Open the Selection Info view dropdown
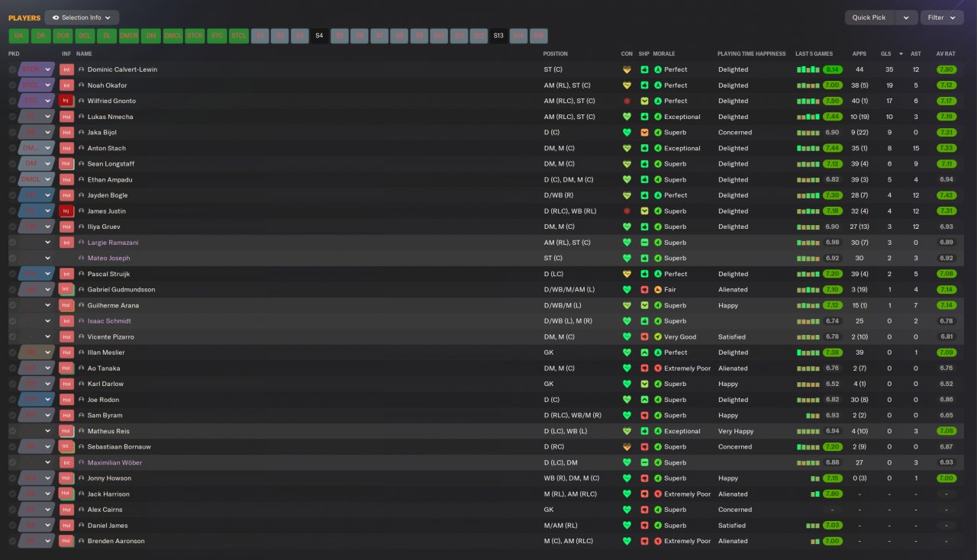This screenshot has width=977, height=560. tap(82, 18)
